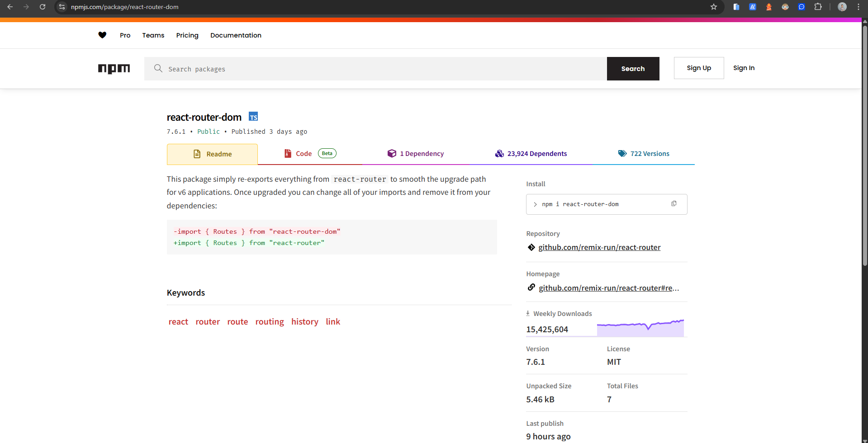Image resolution: width=868 pixels, height=443 pixels.
Task: Click the browser address bar URL
Action: tap(125, 7)
